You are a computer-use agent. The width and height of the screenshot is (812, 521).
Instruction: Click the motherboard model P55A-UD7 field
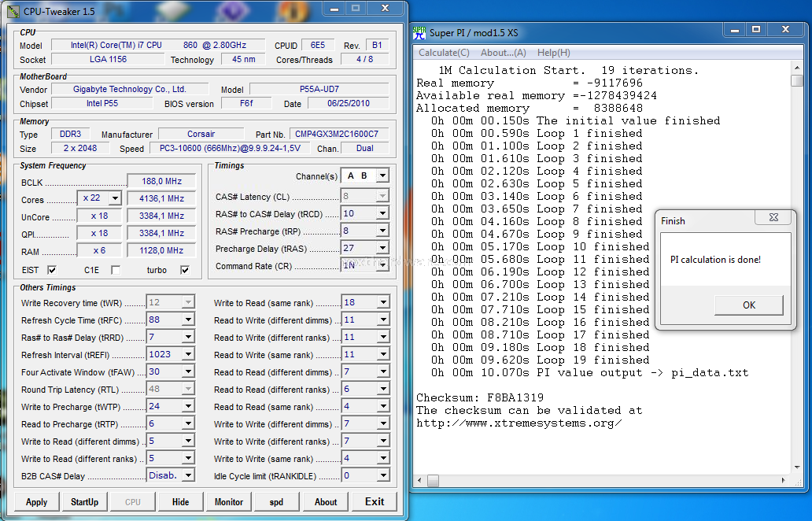click(x=319, y=89)
